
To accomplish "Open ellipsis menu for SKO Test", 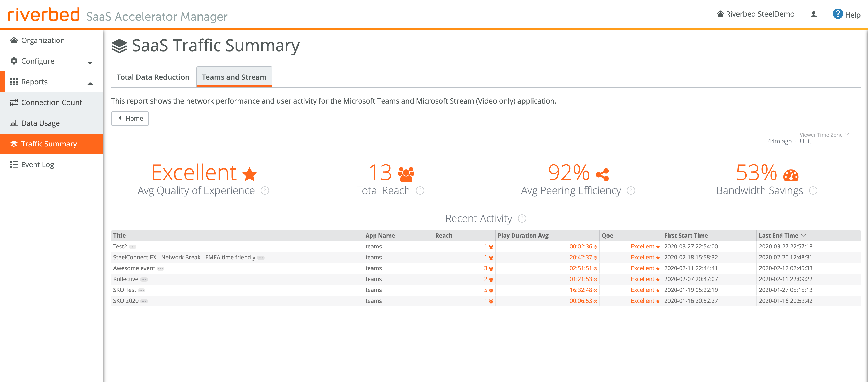I will pos(142,291).
